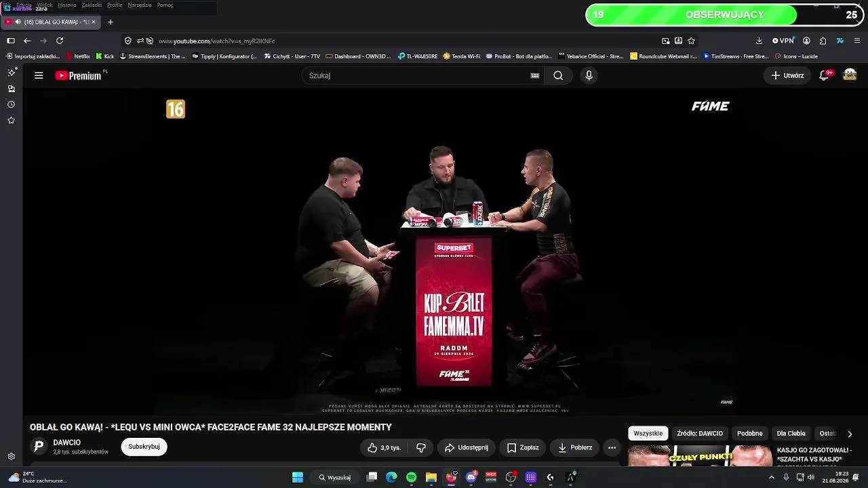Viewport: 868px width, 488px height.
Task: Select the Źródło: DAWCIO filter chip
Action: coord(700,434)
